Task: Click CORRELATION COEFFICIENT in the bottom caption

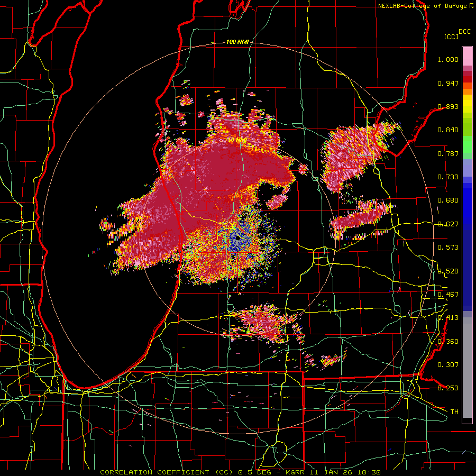Action: click(155, 472)
